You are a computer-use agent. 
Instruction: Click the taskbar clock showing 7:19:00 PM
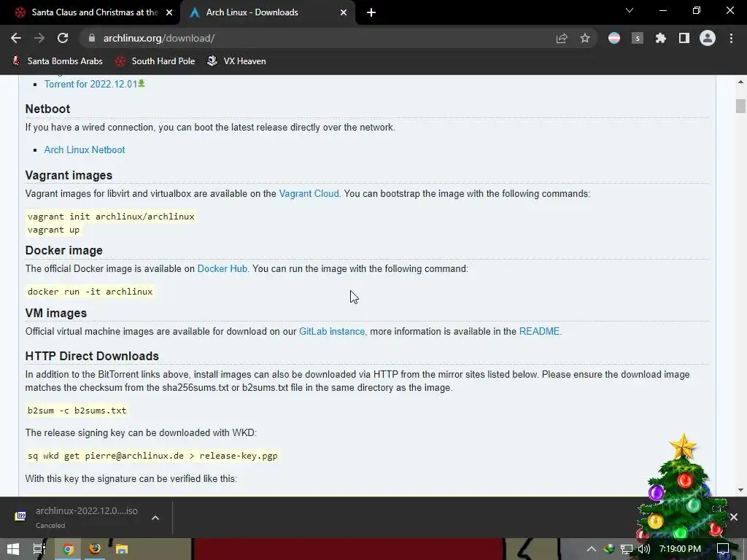[x=680, y=549]
